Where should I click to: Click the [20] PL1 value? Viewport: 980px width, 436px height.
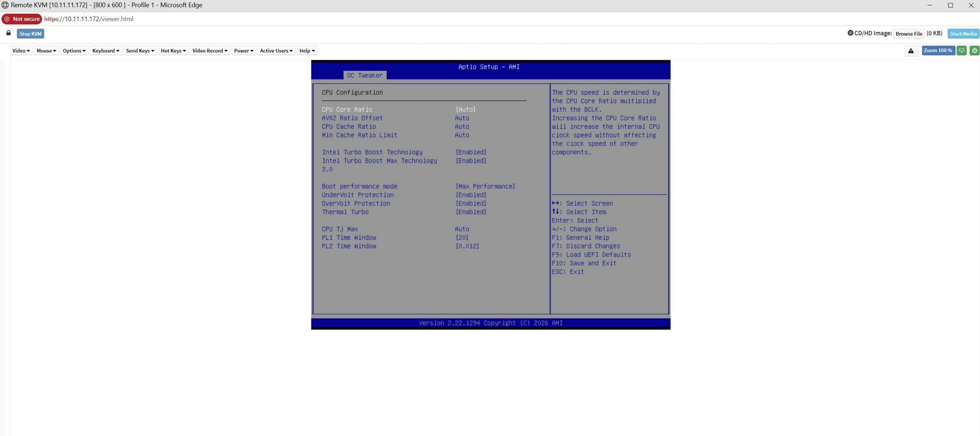coord(462,237)
